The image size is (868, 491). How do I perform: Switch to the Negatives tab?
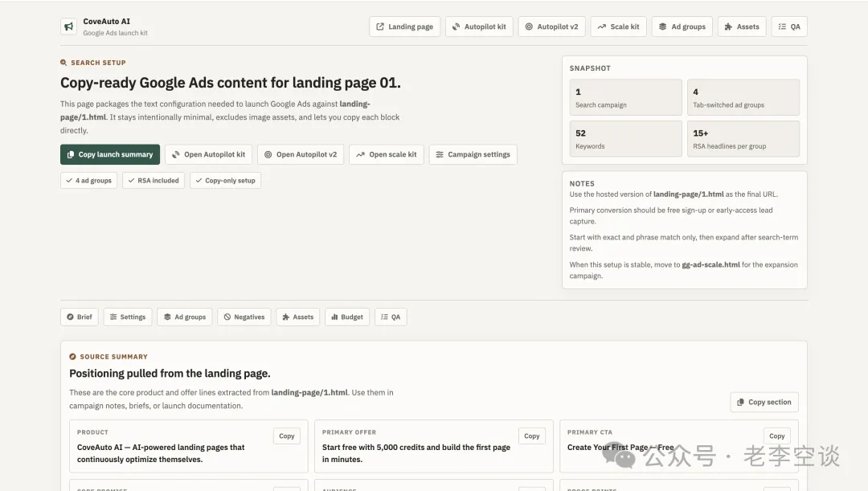point(244,317)
